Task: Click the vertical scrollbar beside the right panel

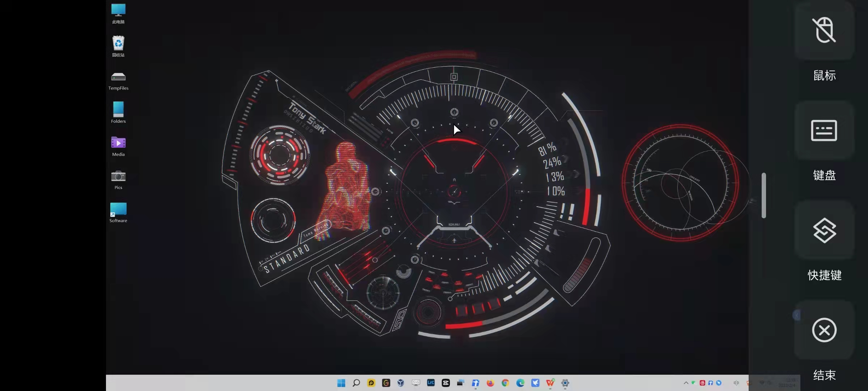Action: coord(764,195)
